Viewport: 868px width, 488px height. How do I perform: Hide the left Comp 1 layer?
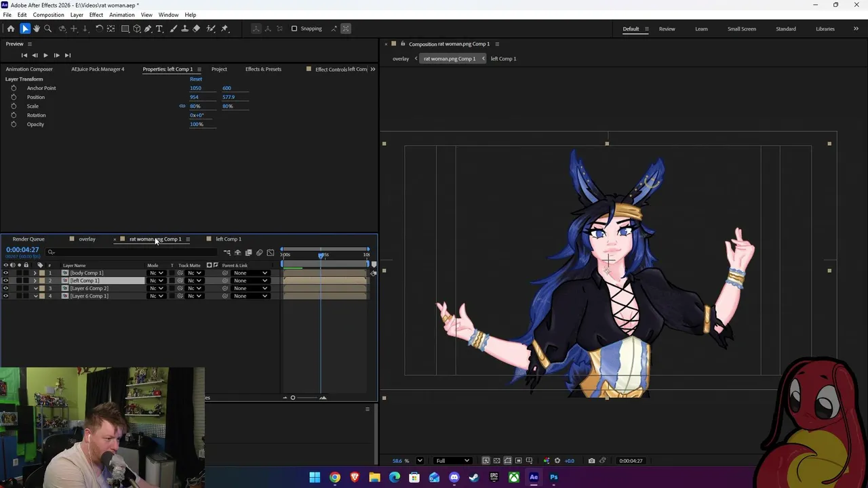5,281
